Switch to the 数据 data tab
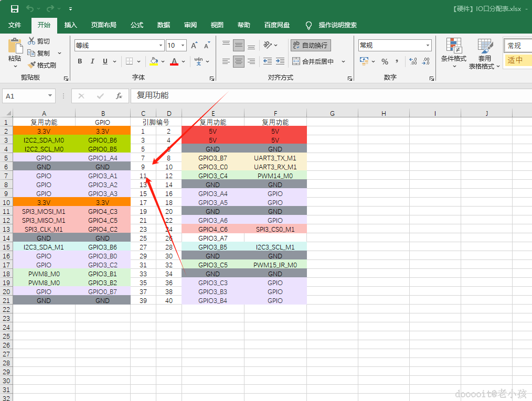This screenshot has width=532, height=401. 164,25
